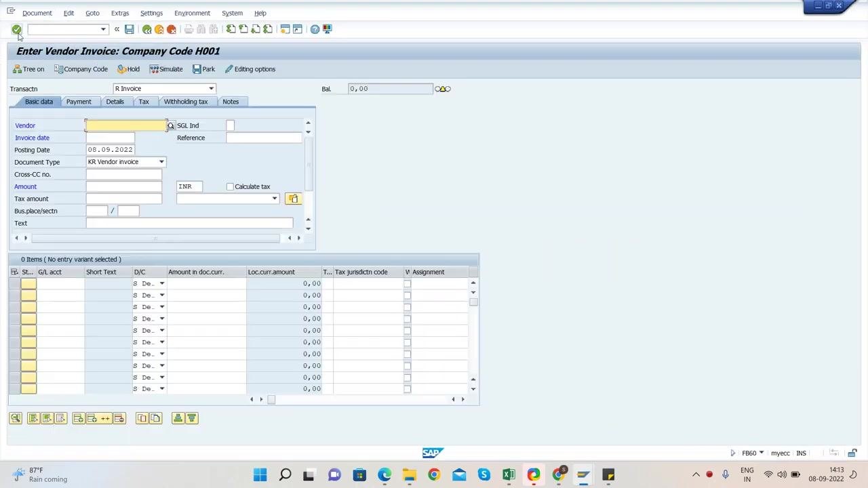Click the line item detail magnifier icon
The image size is (868, 488).
(x=16, y=418)
